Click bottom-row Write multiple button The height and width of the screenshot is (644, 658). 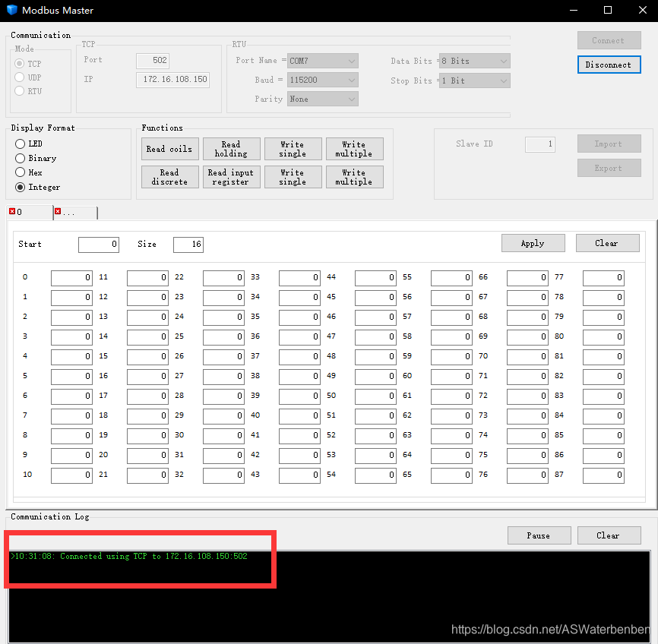pyautogui.click(x=355, y=177)
